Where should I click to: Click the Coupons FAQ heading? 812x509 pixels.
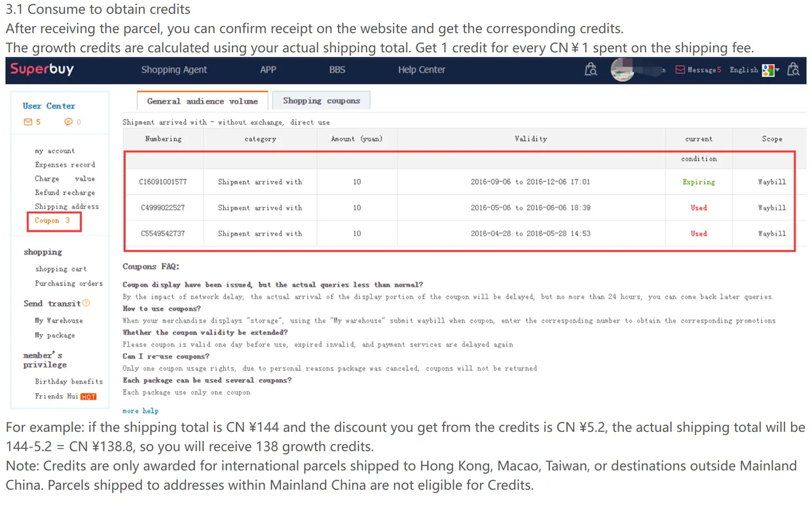[151, 266]
